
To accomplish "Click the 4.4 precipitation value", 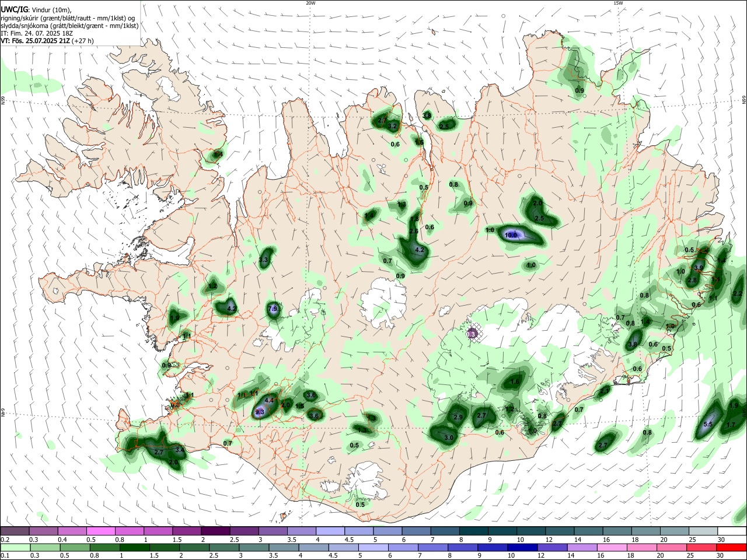I will (x=269, y=401).
